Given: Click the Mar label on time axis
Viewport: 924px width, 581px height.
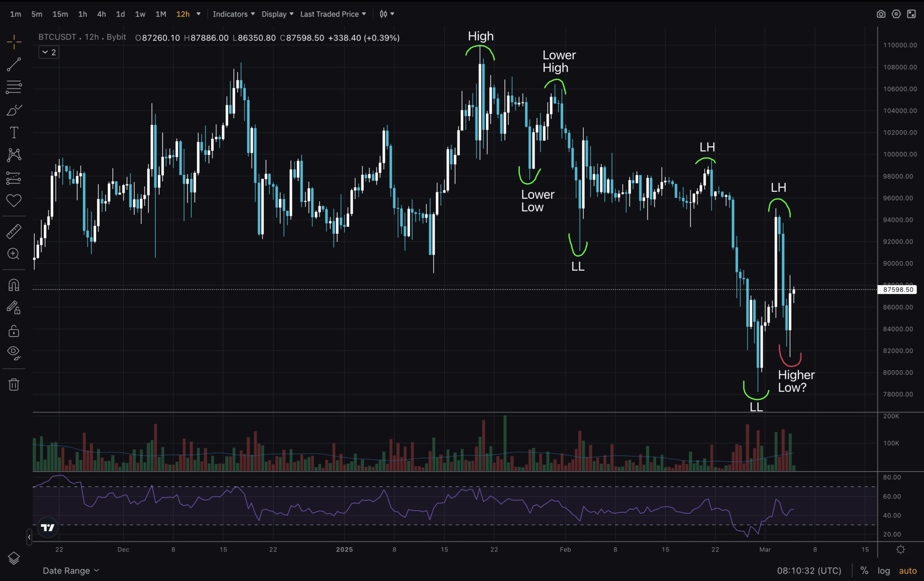Looking at the screenshot, I should coord(765,549).
